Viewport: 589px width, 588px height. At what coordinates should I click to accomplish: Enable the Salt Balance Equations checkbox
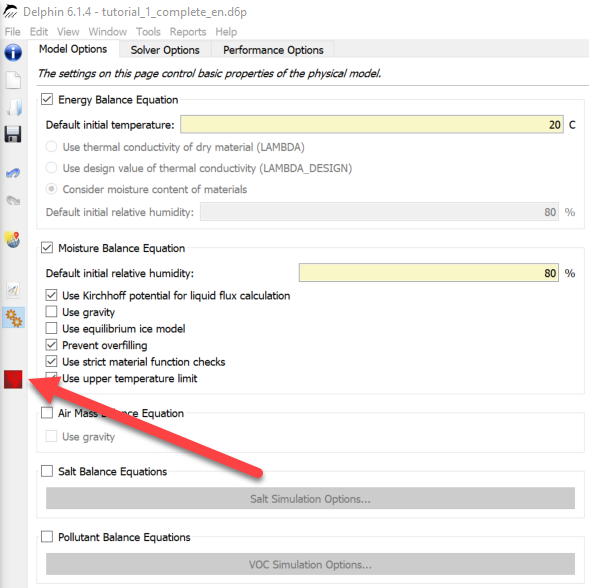[x=47, y=471]
